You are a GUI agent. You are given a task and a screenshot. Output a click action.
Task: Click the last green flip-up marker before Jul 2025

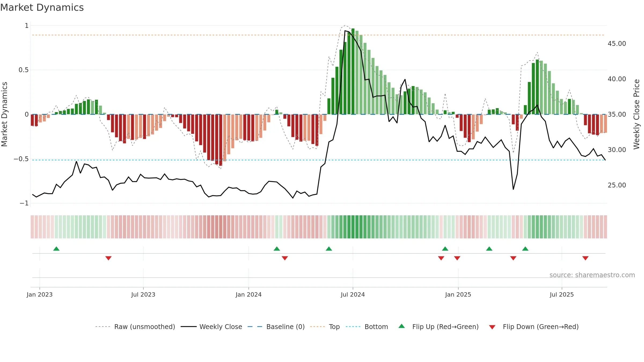pyautogui.click(x=525, y=249)
